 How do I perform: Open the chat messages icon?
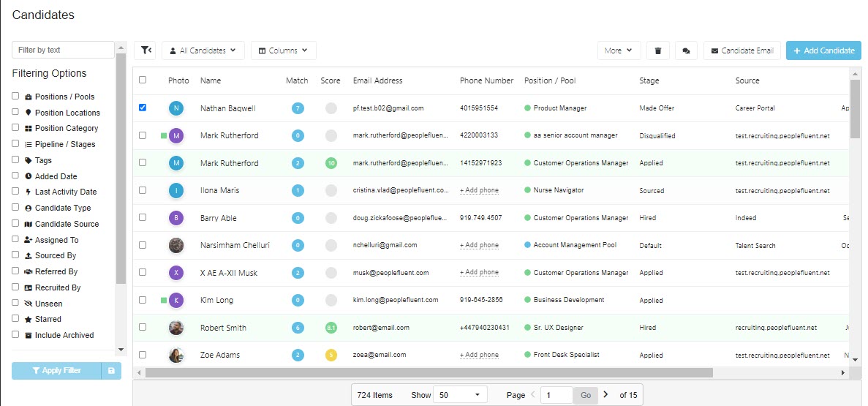pos(686,50)
